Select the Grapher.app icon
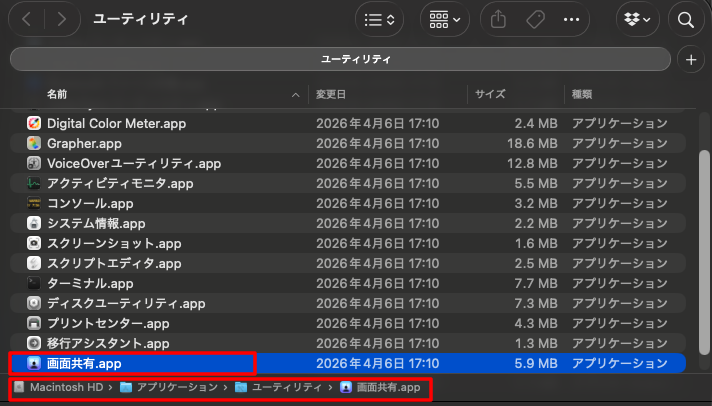This screenshot has width=712, height=406. (x=34, y=144)
